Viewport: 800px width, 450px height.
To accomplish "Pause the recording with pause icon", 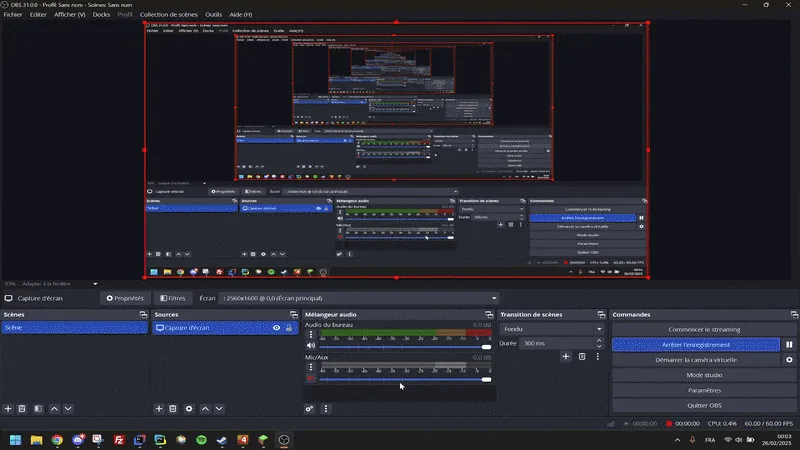I will pyautogui.click(x=789, y=344).
